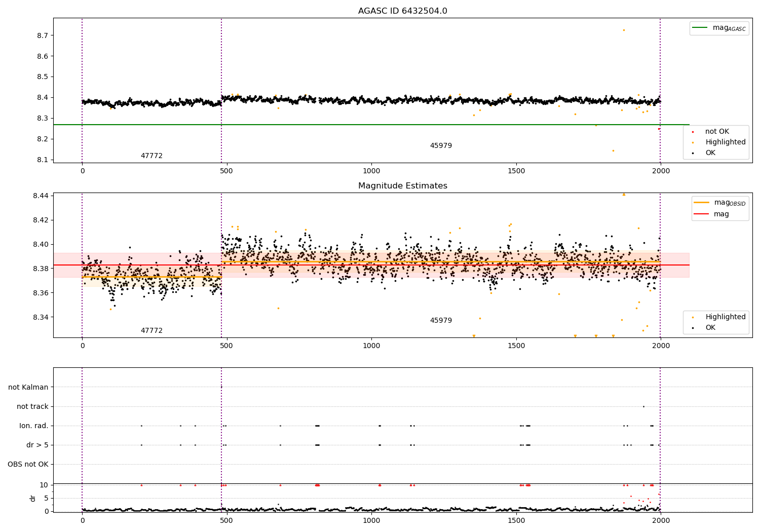
Task: Click the 'not Kalman' row label
Action: 28,388
